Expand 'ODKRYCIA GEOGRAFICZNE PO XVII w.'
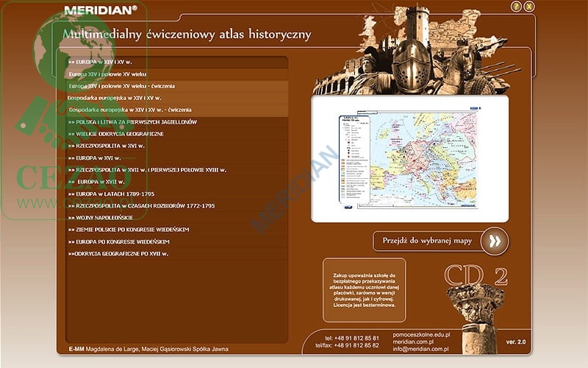This screenshot has width=588, height=368. (x=118, y=254)
